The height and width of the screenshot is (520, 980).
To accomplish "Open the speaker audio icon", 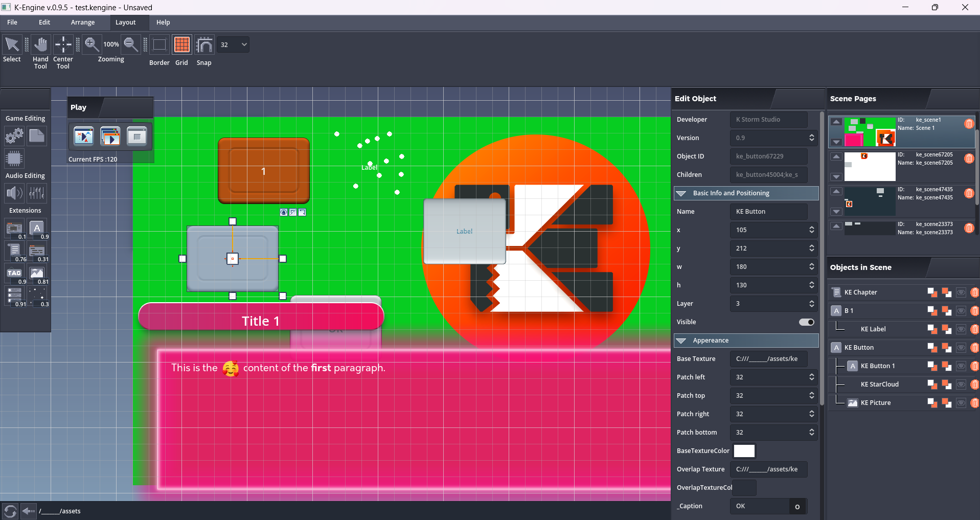I will click(14, 193).
